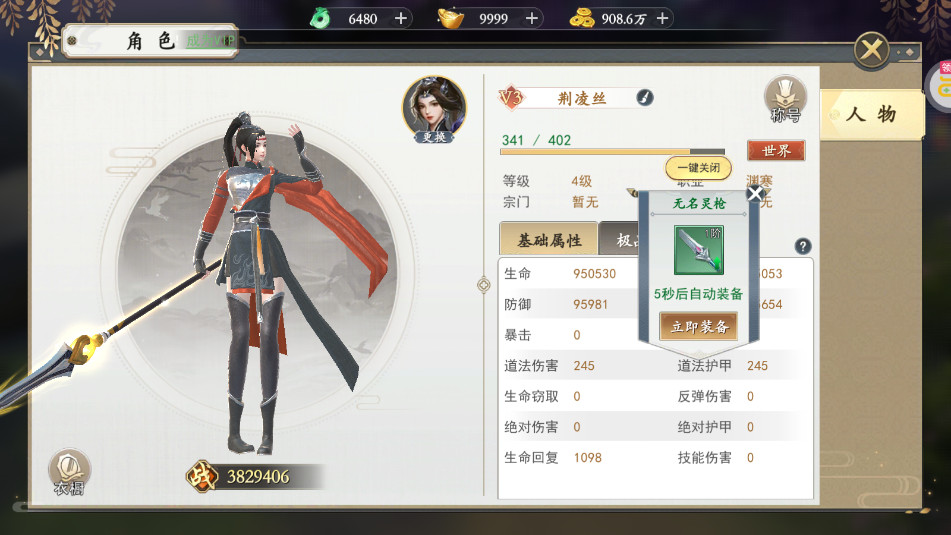Select the 人物 side tab

pyautogui.click(x=872, y=114)
